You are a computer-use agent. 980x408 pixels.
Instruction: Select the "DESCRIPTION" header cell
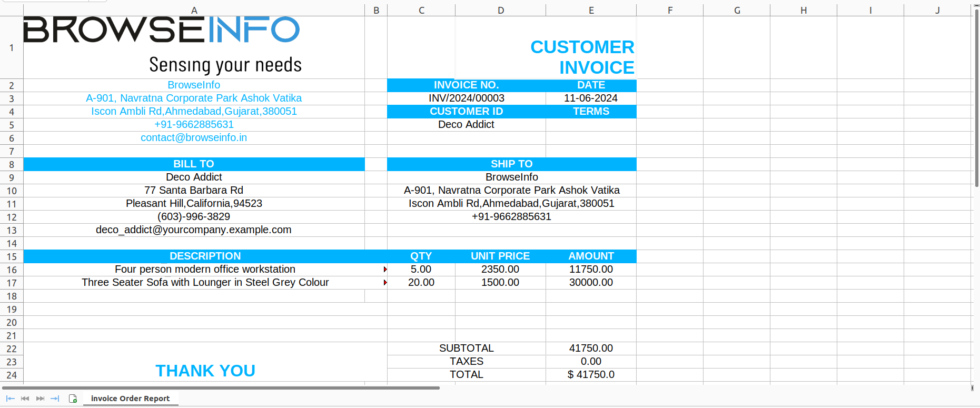coord(205,256)
